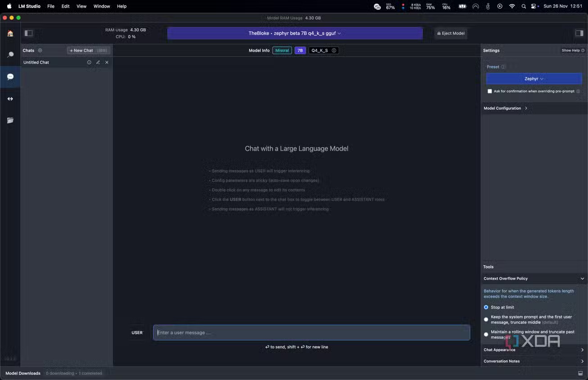This screenshot has height=380, width=588.
Task: Open chats settings gear beside Chats
Action: (40, 50)
